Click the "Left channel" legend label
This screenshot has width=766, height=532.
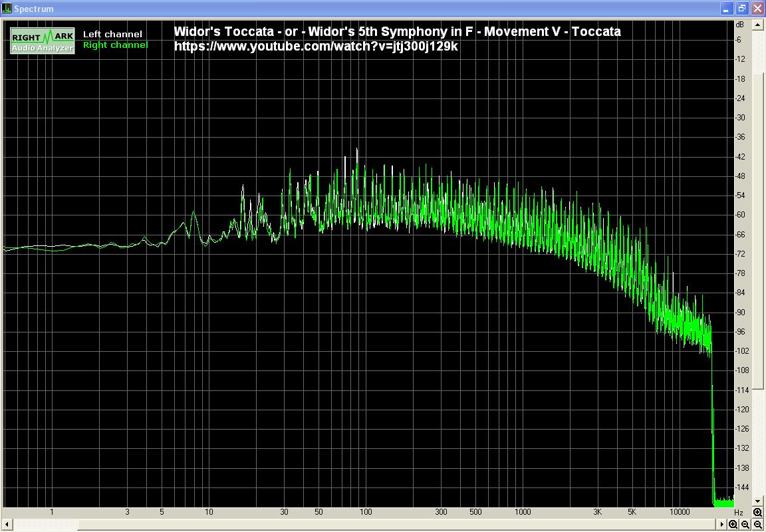tap(112, 34)
